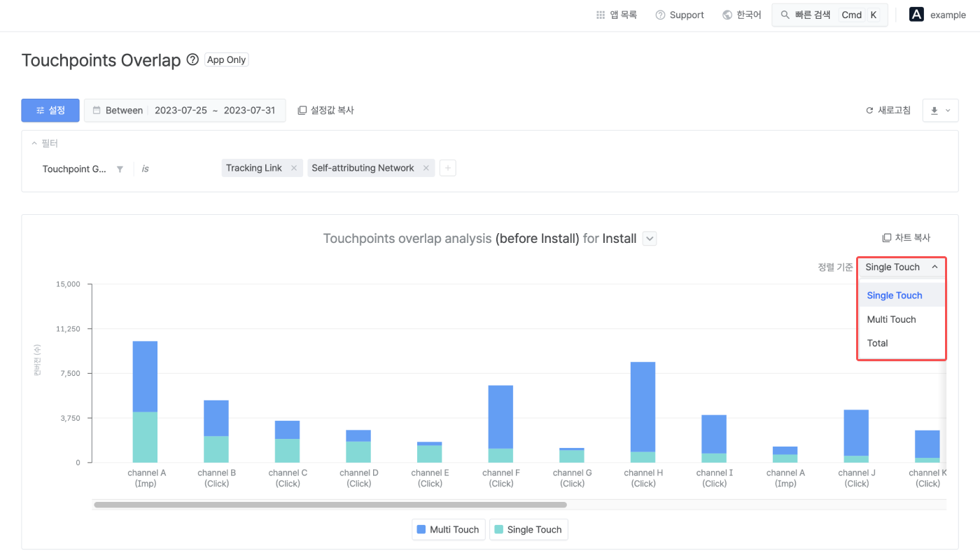Toggle the Multi Touch legend series
The height and width of the screenshot is (560, 980).
pyautogui.click(x=448, y=530)
